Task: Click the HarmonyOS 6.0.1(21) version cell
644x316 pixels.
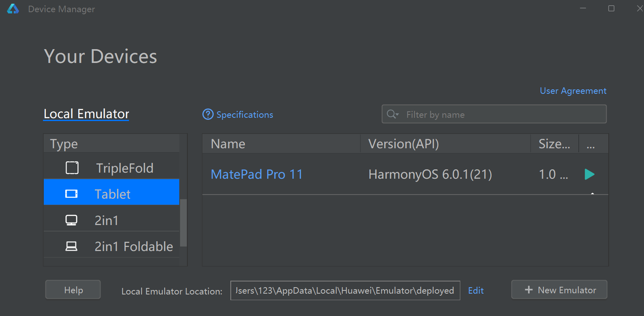Action: tap(430, 174)
